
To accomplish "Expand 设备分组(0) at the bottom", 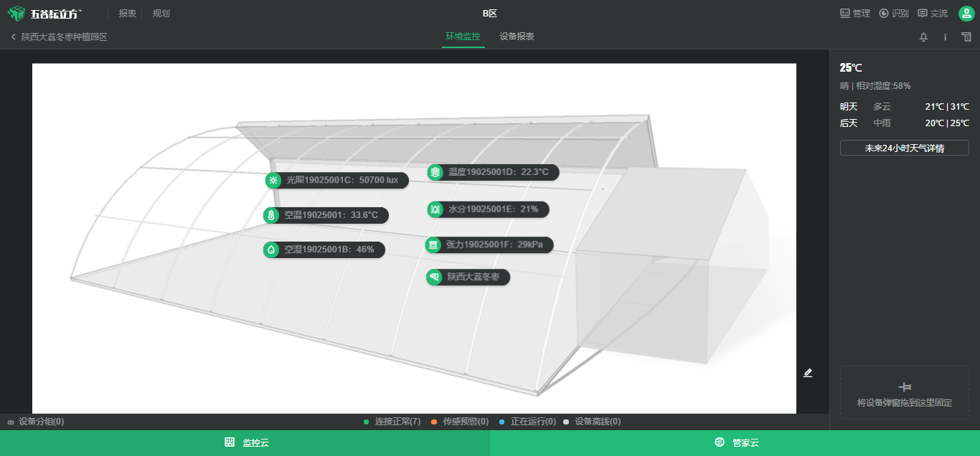I will coord(36,422).
